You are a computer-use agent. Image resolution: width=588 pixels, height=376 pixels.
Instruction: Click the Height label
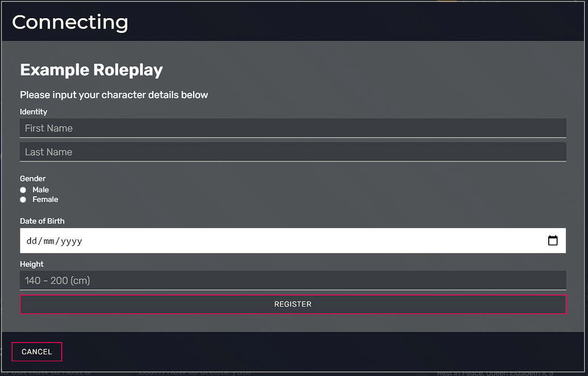(31, 264)
